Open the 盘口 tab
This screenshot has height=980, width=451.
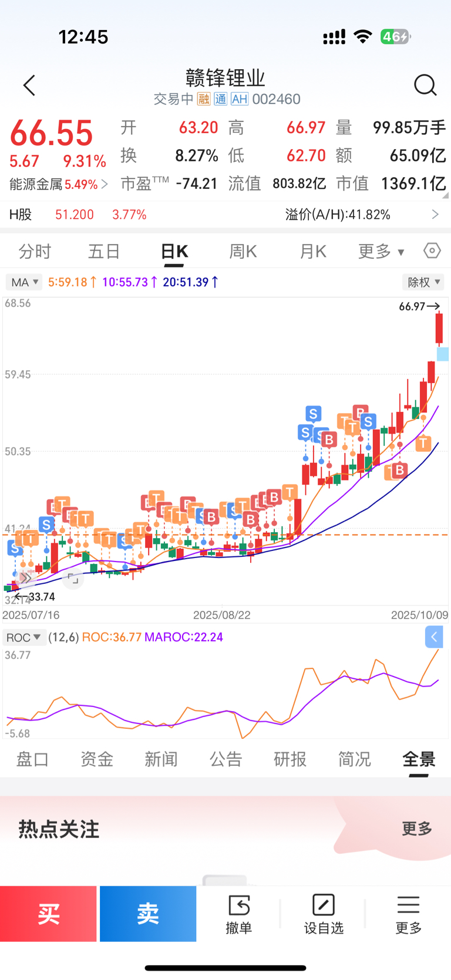click(x=32, y=759)
